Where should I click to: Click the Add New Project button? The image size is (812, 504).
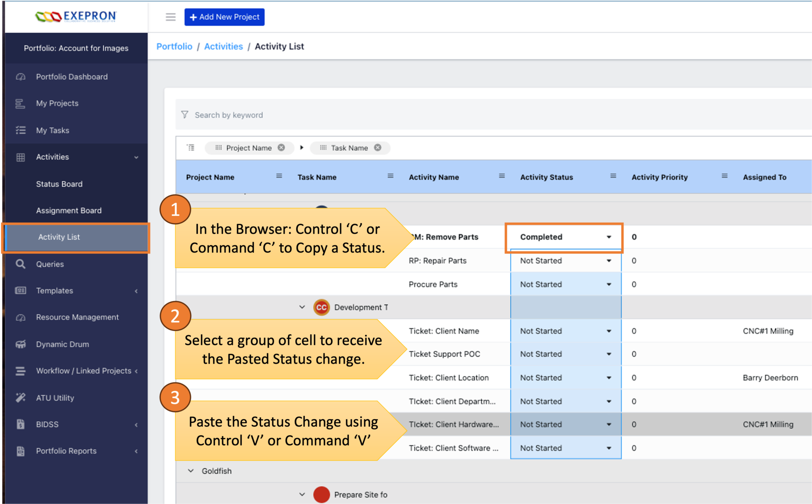point(224,17)
